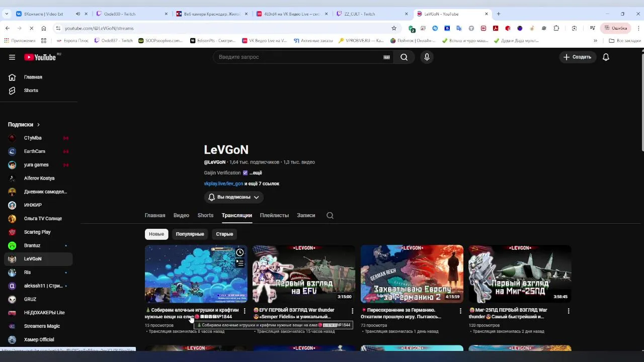Open more options for Пересохранение за Германию video
The height and width of the screenshot is (362, 644).
coord(460,311)
